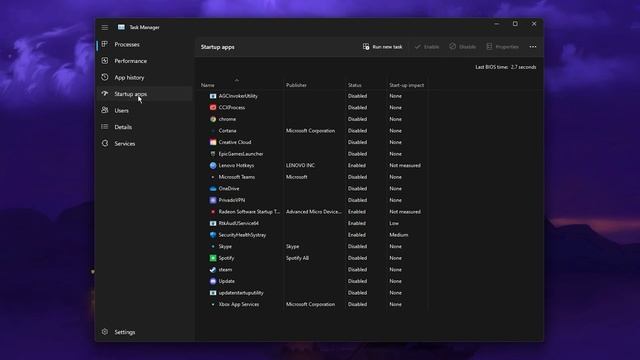Click the Task Manager title bar icon

click(121, 27)
